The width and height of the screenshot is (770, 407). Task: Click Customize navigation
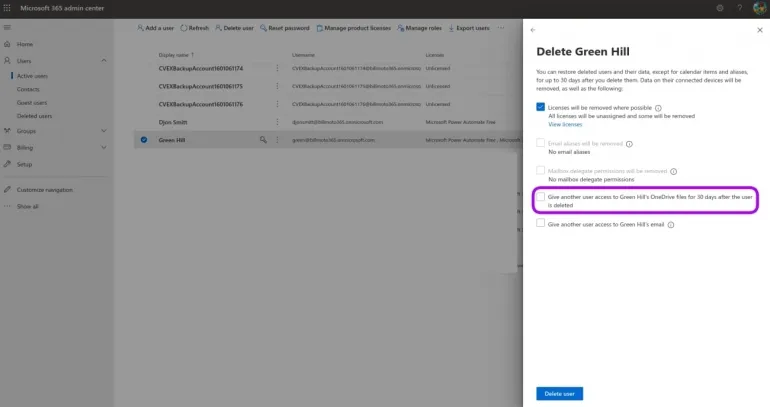(45, 190)
